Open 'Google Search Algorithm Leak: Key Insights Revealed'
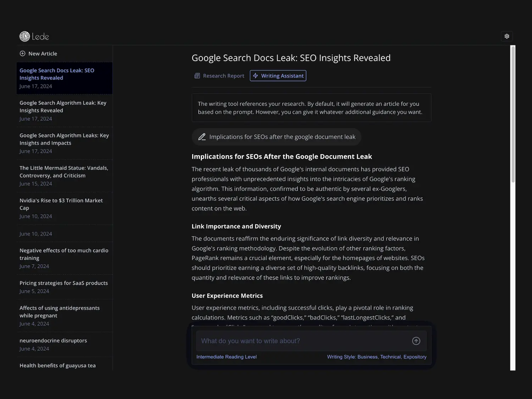The height and width of the screenshot is (399, 532). 65,111
